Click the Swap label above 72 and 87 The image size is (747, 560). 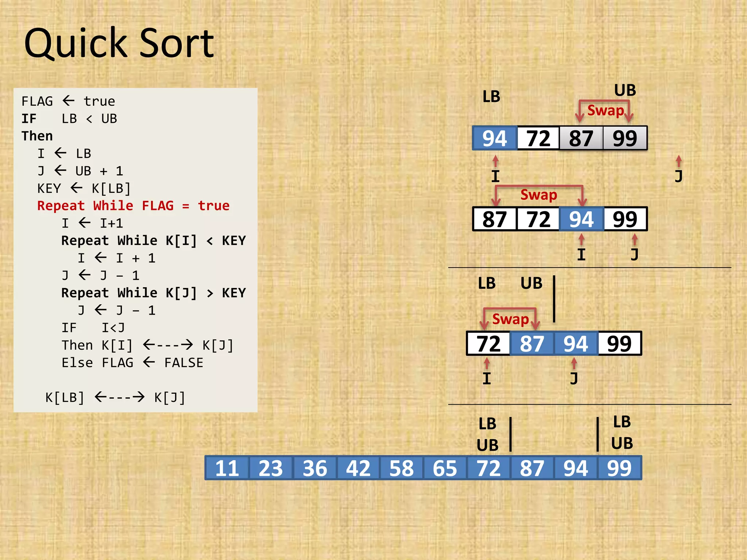pos(510,319)
